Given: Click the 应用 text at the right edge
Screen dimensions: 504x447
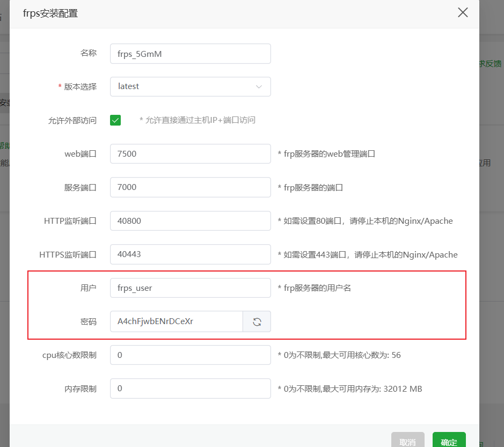Looking at the screenshot, I should [485, 163].
